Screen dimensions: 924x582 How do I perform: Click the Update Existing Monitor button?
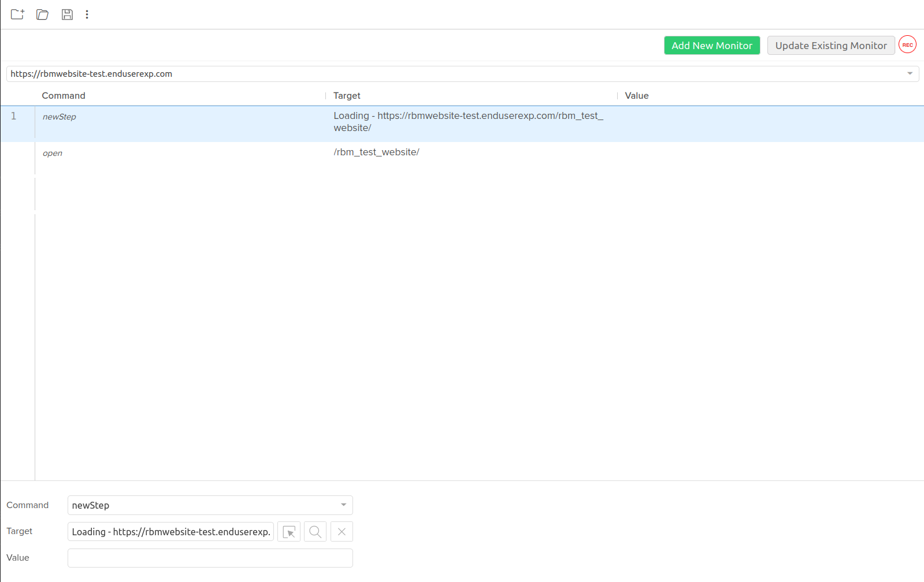coord(830,46)
